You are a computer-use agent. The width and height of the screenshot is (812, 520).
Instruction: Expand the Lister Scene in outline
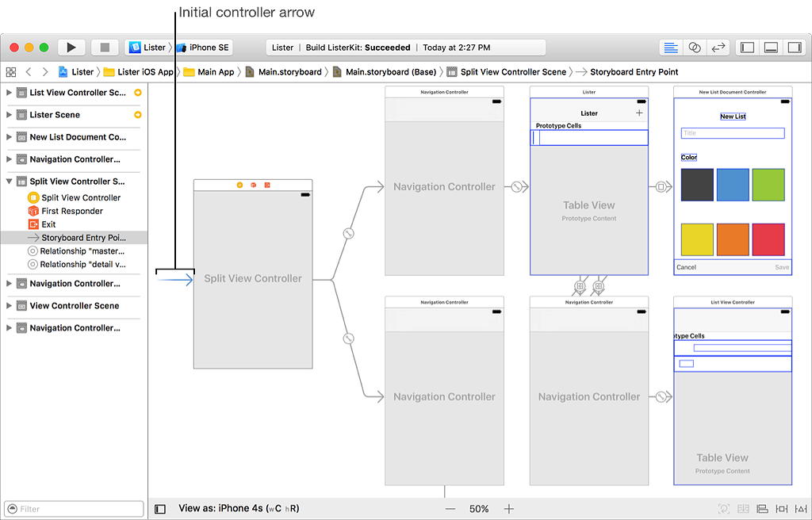pos(9,115)
